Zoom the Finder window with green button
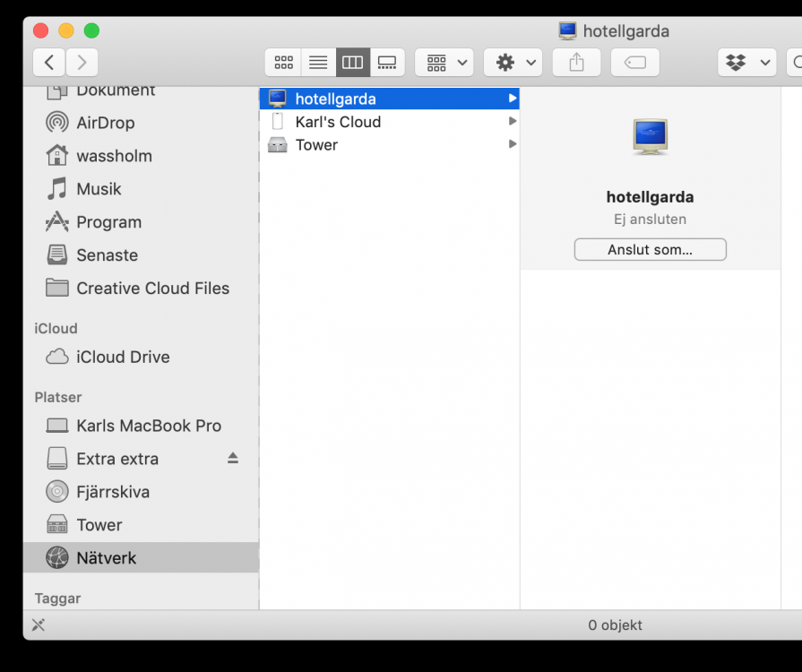Viewport: 802px width, 672px height. pos(91,30)
